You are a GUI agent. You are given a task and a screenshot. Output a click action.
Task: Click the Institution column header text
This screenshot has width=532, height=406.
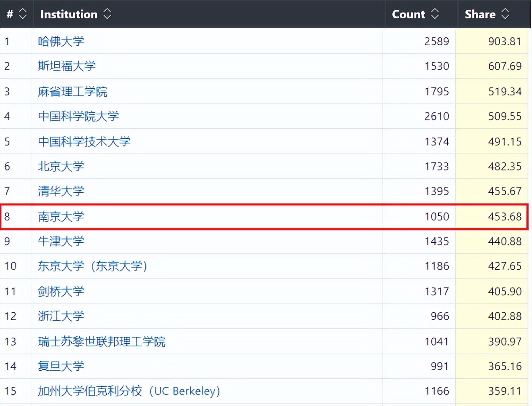click(x=69, y=14)
